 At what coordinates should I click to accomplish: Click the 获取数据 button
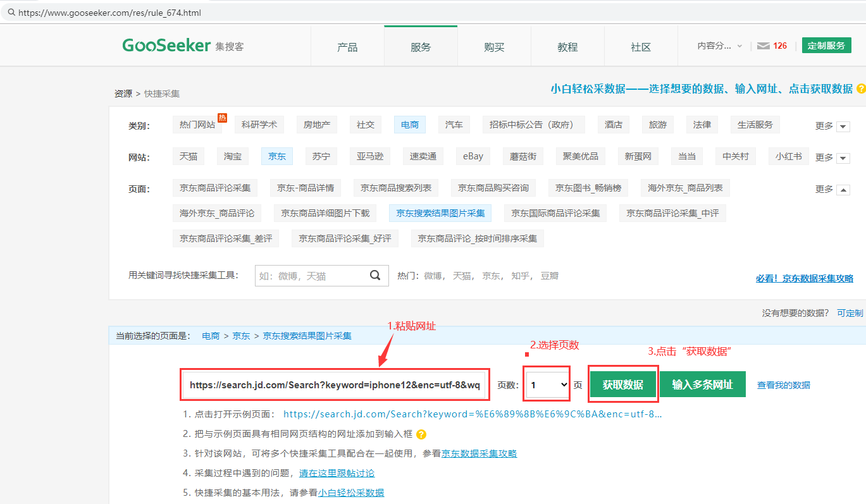623,384
